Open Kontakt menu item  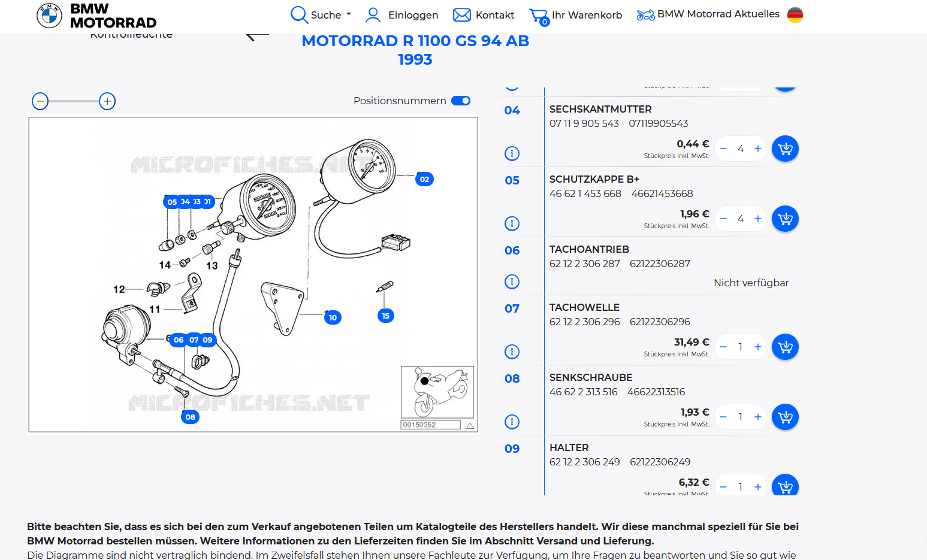(495, 15)
